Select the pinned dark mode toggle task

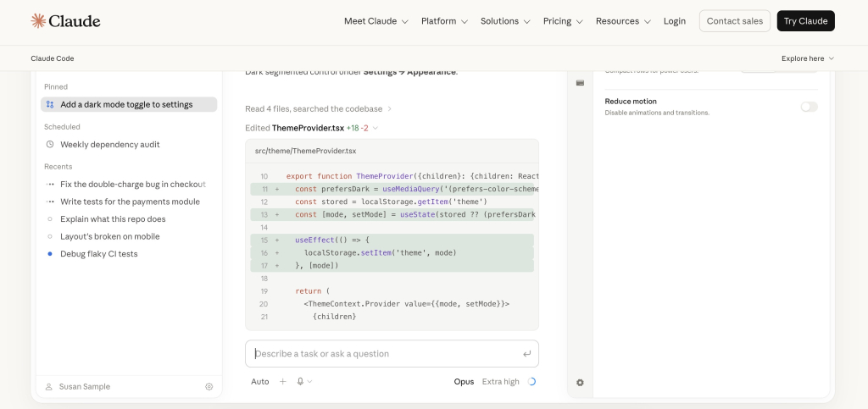pos(129,104)
